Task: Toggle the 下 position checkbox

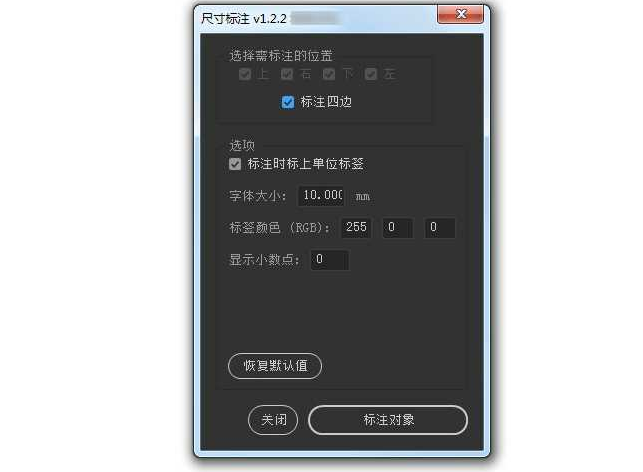Action: 329,74
